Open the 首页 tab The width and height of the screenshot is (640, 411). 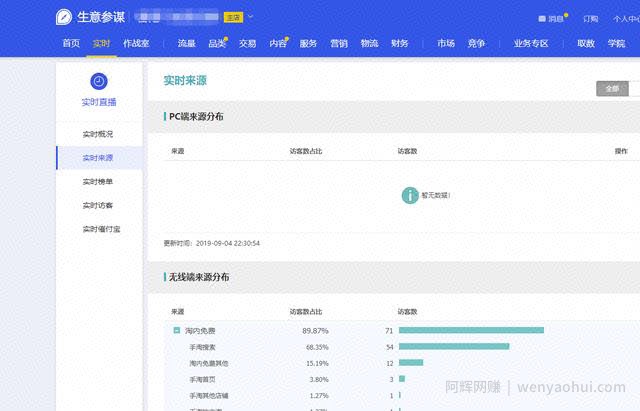71,43
